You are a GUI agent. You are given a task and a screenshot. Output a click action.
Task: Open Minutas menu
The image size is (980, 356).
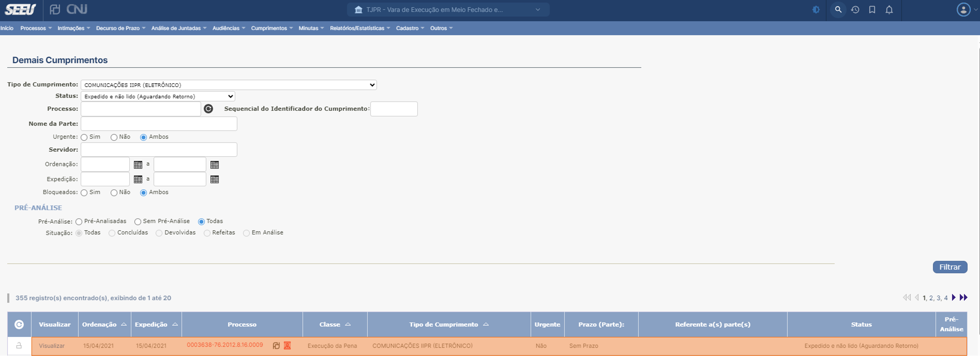point(311,28)
